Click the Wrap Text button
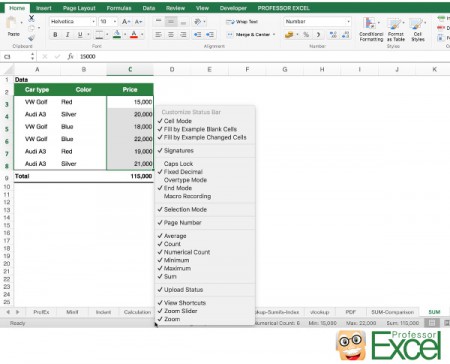Viewport: 450px width, 364px height. [x=242, y=22]
